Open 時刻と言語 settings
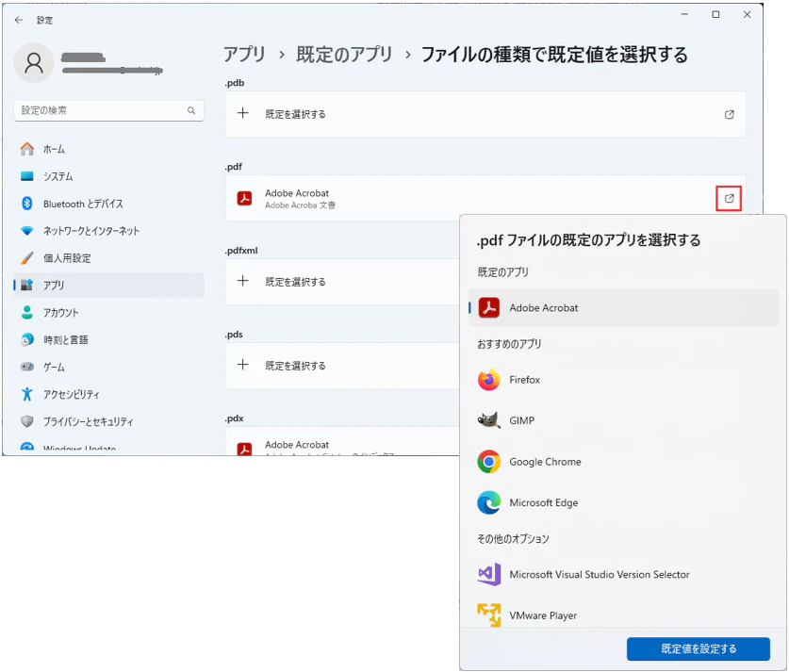This screenshot has width=789, height=672. tap(108, 339)
